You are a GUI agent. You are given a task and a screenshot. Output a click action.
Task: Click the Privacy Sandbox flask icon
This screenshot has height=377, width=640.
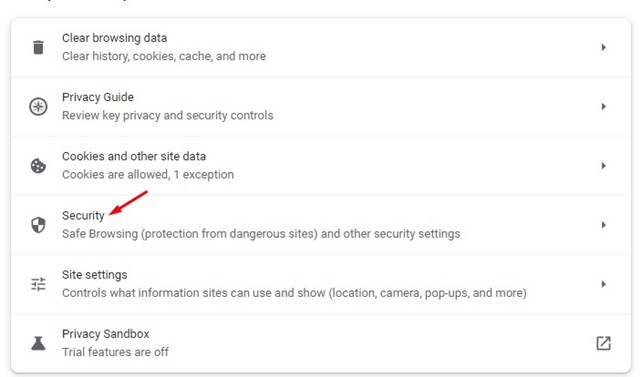point(38,343)
